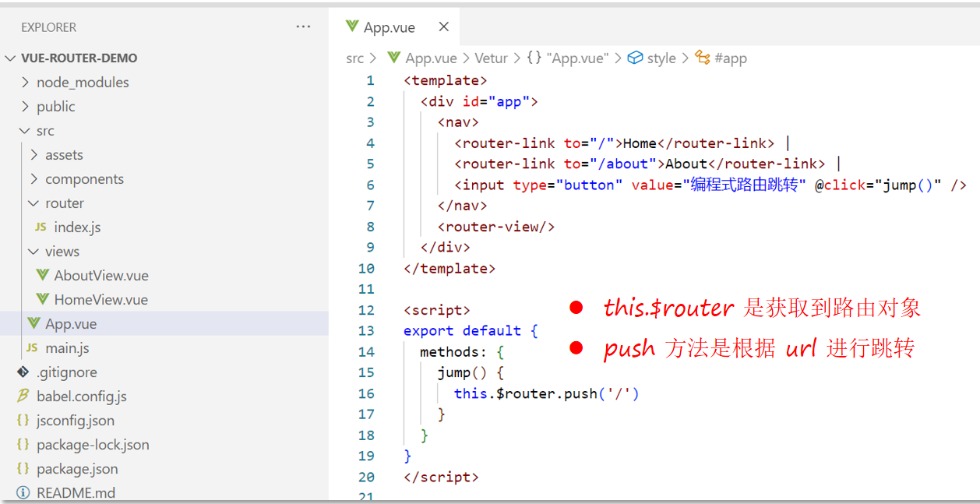
Task: Collapse the VUE-ROUTER-DEMO root folder
Action: pos(11,58)
